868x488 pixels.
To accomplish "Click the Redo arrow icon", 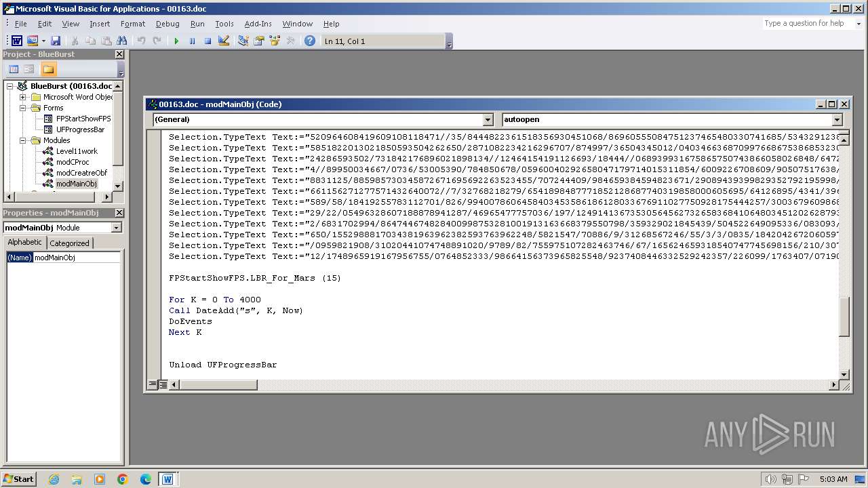I will pos(157,41).
